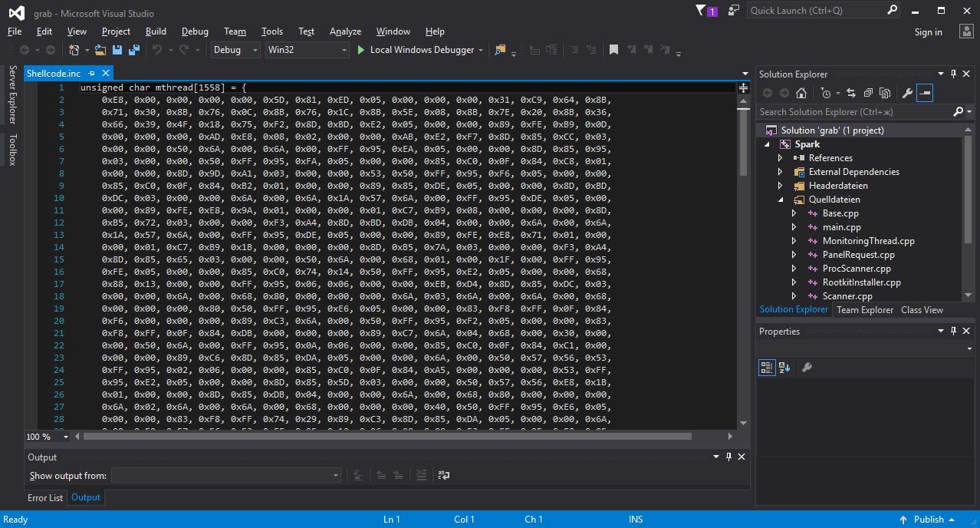Save the current file with Save icon
The width and height of the screenshot is (980, 528).
[x=117, y=50]
